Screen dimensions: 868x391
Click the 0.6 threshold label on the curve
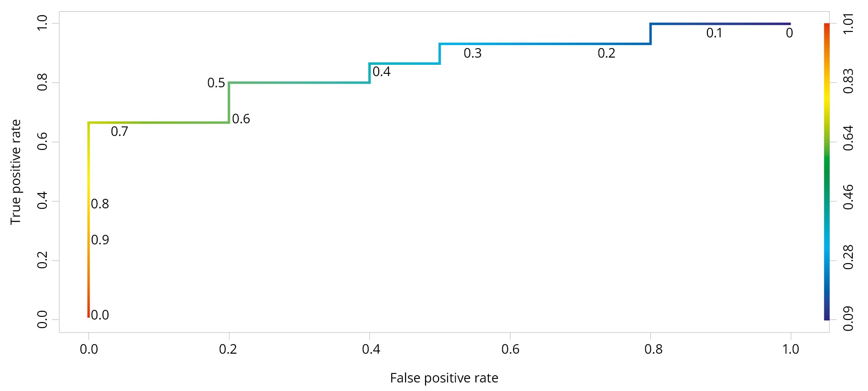pos(241,119)
